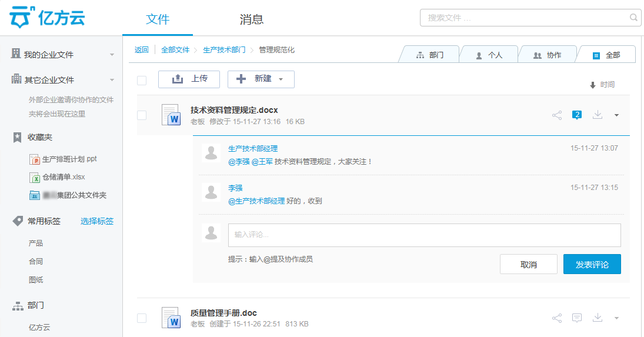
Task: Click the 输入评论 comment input field
Action: (424, 235)
